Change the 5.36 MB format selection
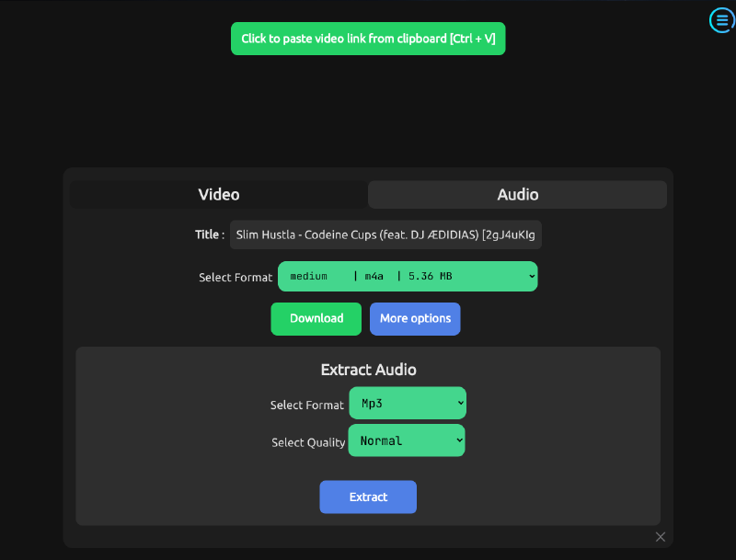Image resolution: width=736 pixels, height=560 pixels. (x=407, y=276)
